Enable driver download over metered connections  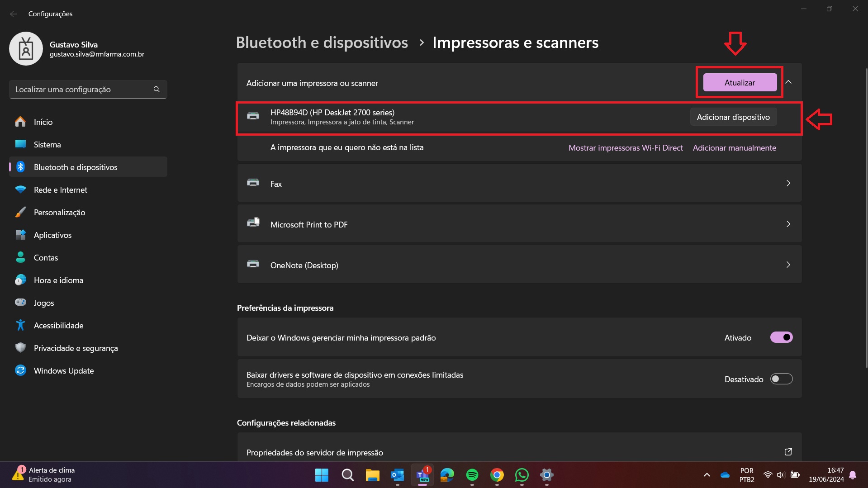pyautogui.click(x=781, y=379)
